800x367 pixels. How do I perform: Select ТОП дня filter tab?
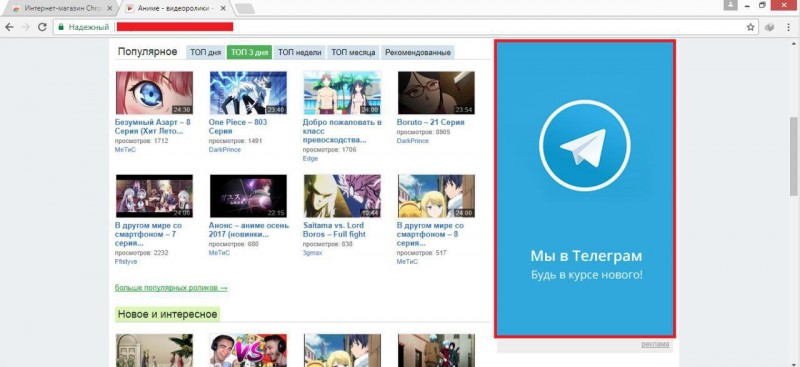(x=206, y=52)
